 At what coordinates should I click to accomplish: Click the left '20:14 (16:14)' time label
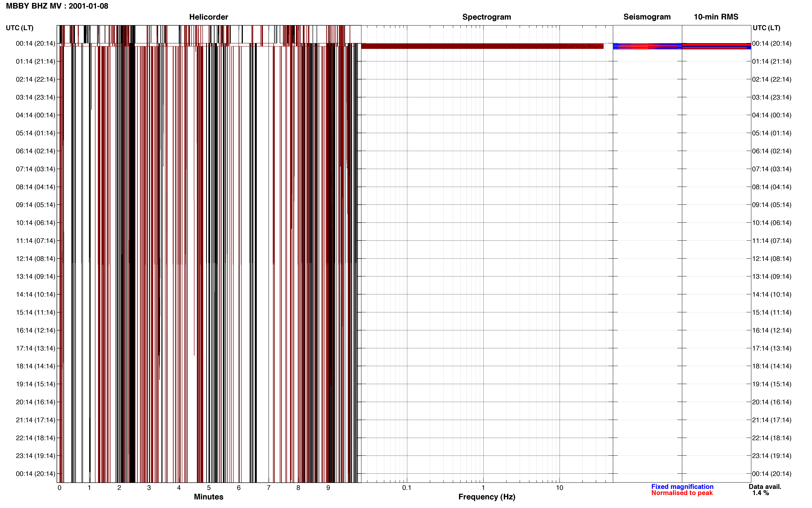click(36, 402)
